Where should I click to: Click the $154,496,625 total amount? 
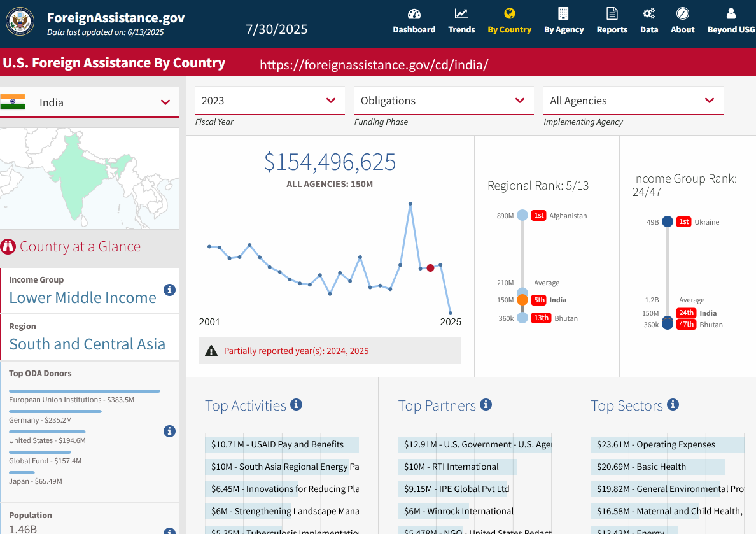tap(330, 162)
